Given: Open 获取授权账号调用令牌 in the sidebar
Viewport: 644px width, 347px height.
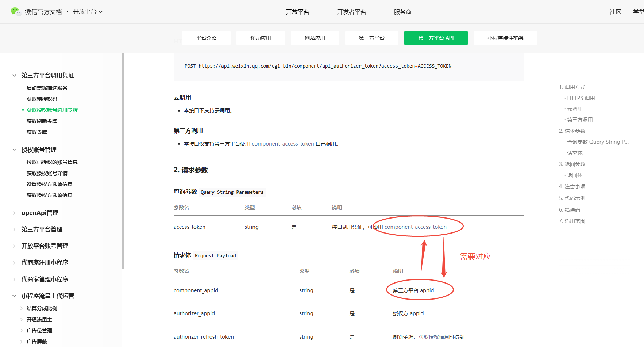Looking at the screenshot, I should pyautogui.click(x=52, y=110).
